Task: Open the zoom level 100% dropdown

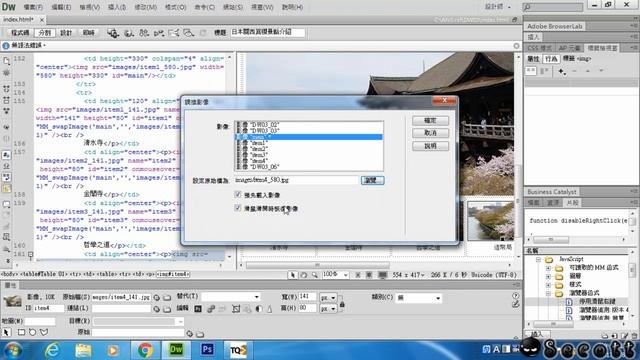Action: click(x=346, y=275)
